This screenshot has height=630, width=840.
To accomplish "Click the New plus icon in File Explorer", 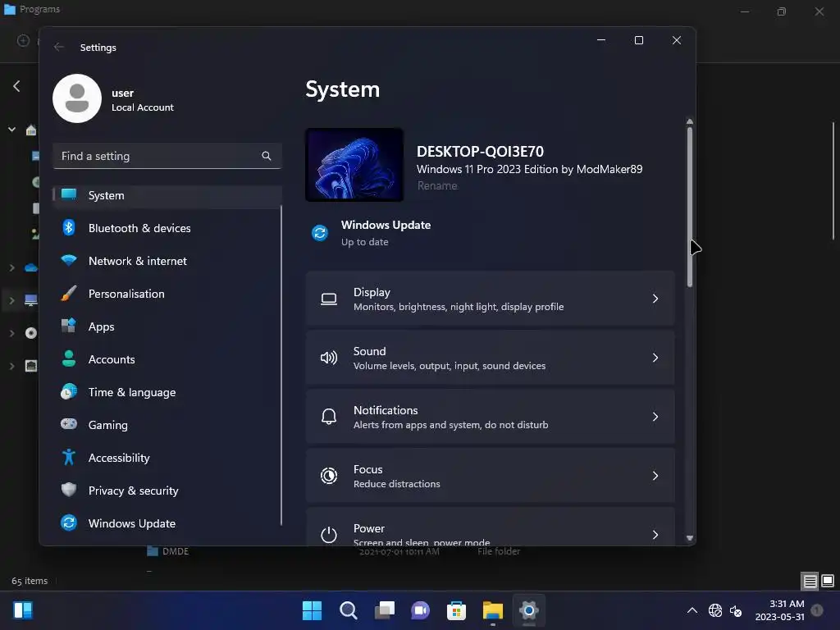I will point(23,41).
